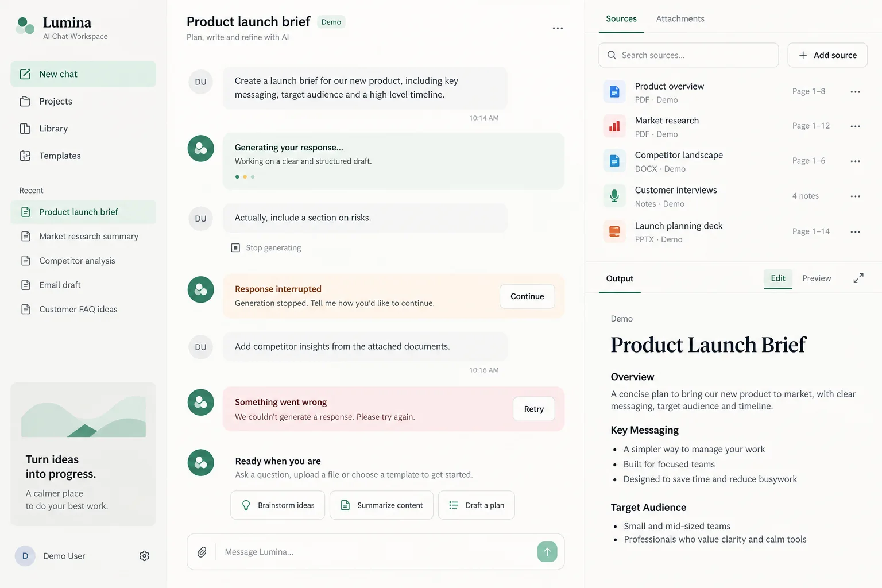Switch output to Preview mode

(x=817, y=278)
